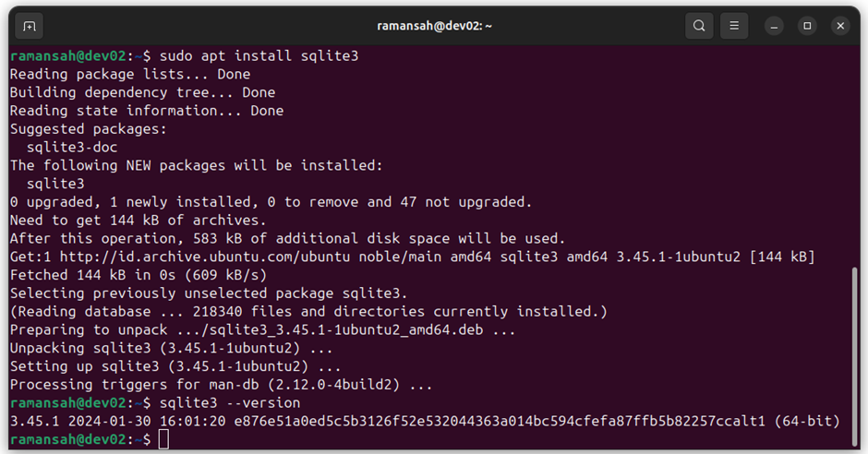Click the 'Processing triggers for man-db' line
868x454 pixels.
coord(222,384)
